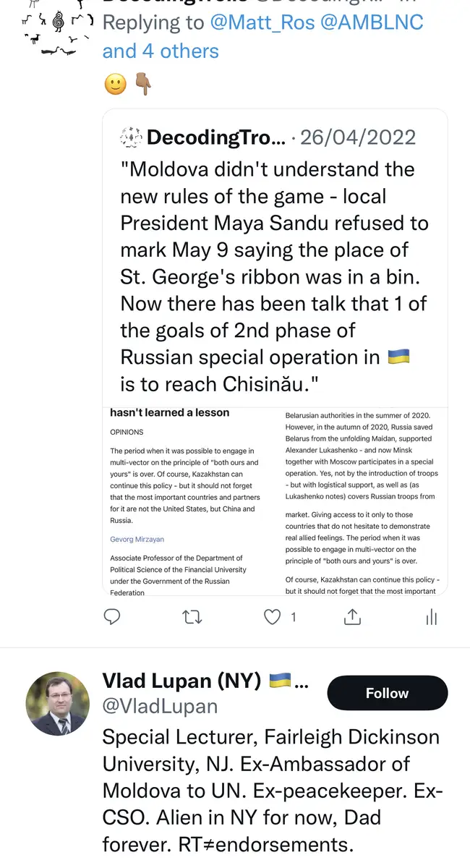Screen dimensions: 470x868
Task: Tap the smiley emoji tweet text
Action: 115,85
